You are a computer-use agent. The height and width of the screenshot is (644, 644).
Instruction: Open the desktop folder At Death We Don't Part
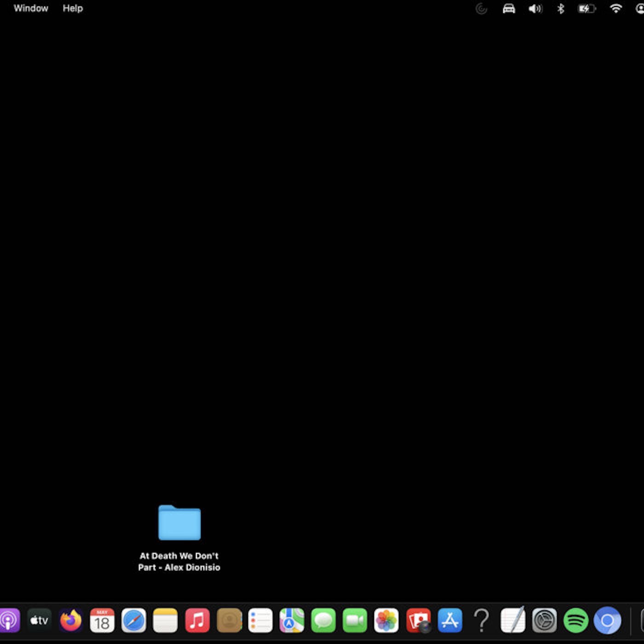click(179, 523)
